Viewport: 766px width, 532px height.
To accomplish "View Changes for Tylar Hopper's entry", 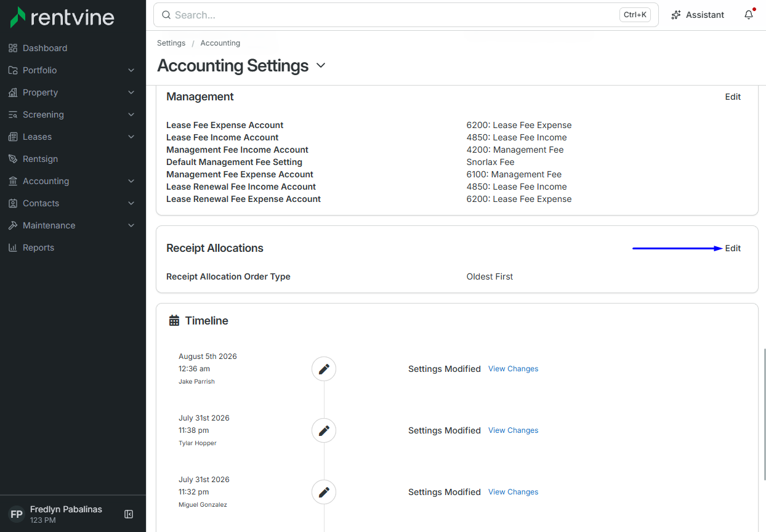I will tap(513, 430).
